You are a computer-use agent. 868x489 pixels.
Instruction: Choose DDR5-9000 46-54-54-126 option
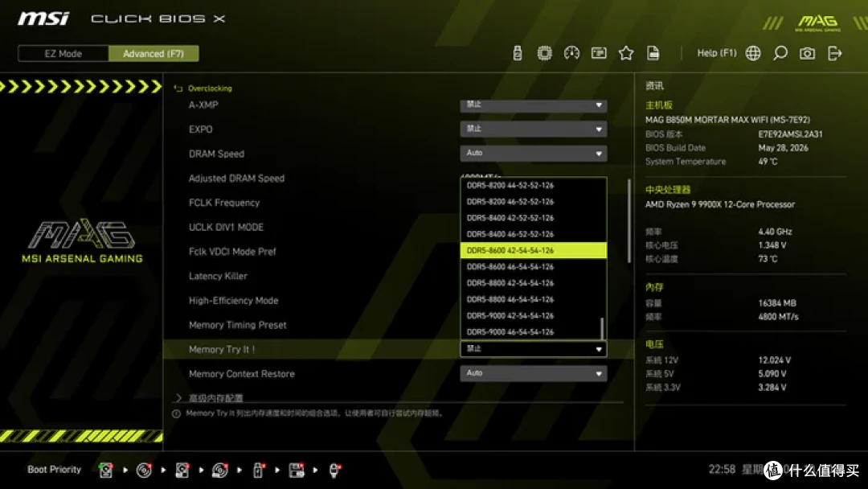(x=533, y=331)
